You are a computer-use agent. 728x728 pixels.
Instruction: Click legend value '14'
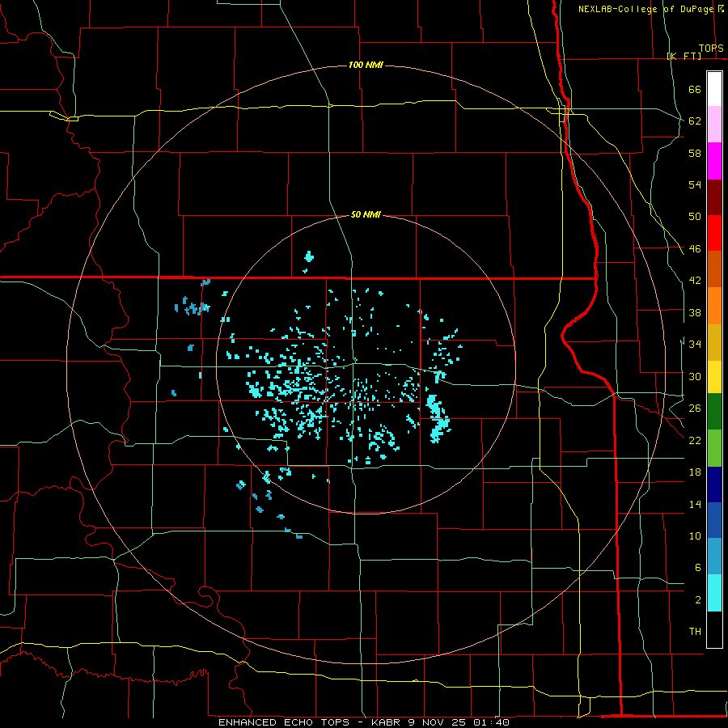pos(695,504)
